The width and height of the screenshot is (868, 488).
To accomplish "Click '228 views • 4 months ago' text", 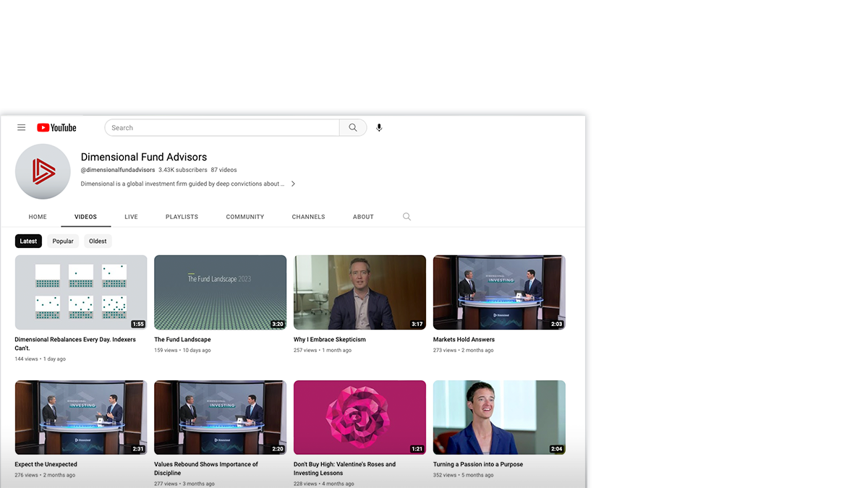I will [324, 484].
